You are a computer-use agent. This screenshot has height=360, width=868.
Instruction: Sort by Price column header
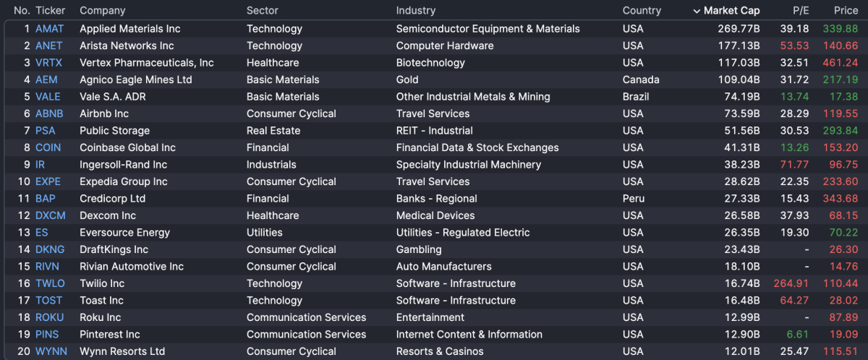[846, 11]
